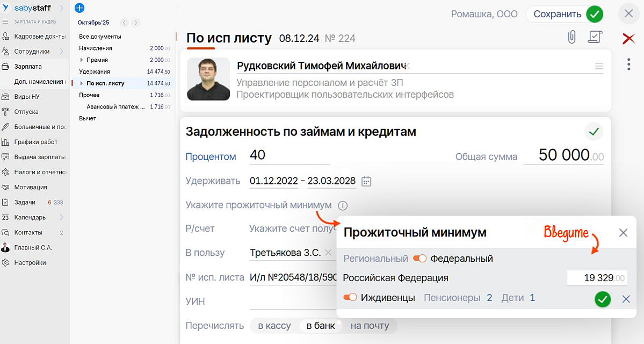Click the blue plus add-document icon

coord(79,8)
